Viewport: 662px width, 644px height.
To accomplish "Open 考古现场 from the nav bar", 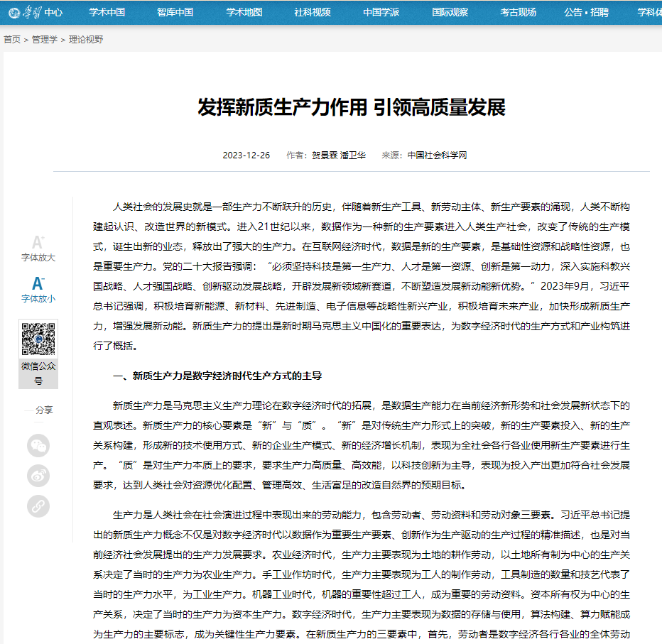I will point(518,12).
